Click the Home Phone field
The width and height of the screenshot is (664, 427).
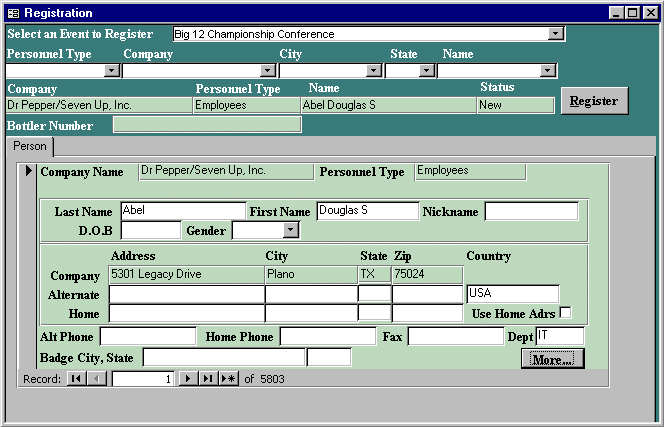tap(328, 336)
